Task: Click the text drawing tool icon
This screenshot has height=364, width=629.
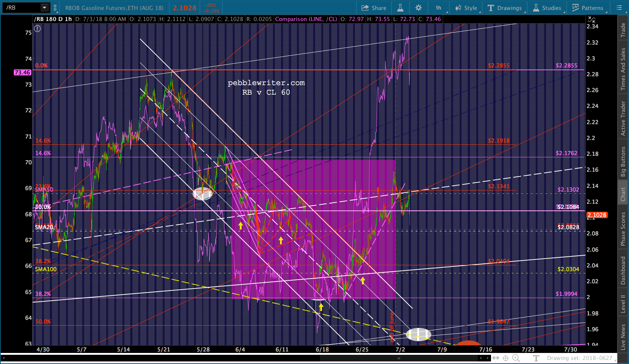Action: 536,358
